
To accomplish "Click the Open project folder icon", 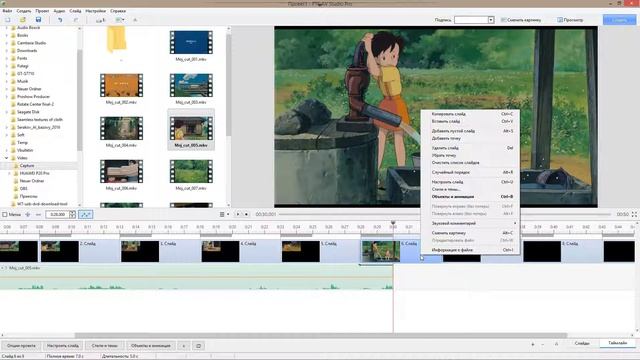I will coord(23,20).
